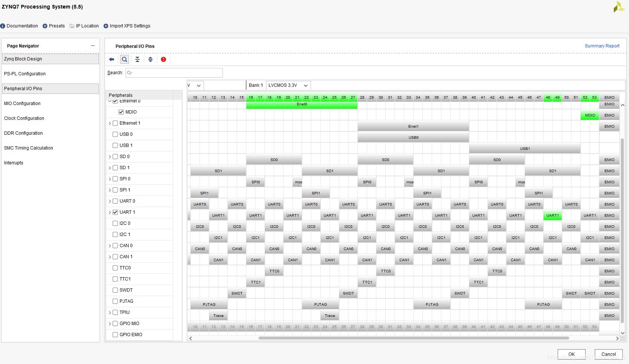The width and height of the screenshot is (629, 364).
Task: Select the Trace block under pin 12
Action: tap(218, 316)
